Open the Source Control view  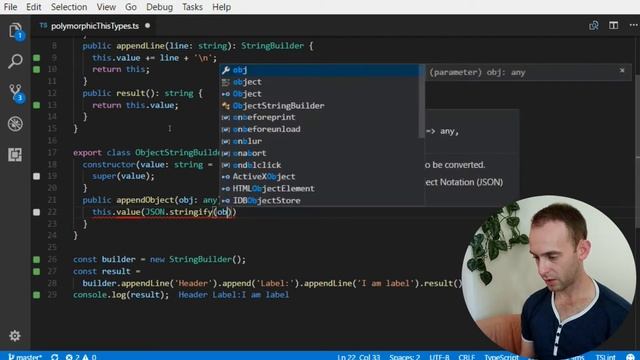[15, 93]
